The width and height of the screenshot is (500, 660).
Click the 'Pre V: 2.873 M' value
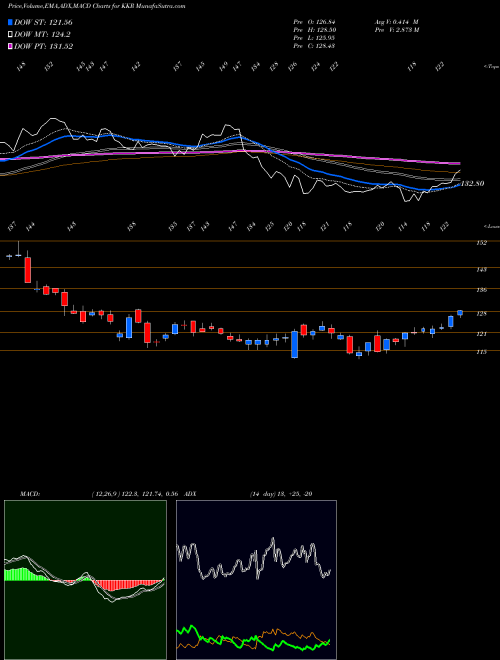point(396,30)
